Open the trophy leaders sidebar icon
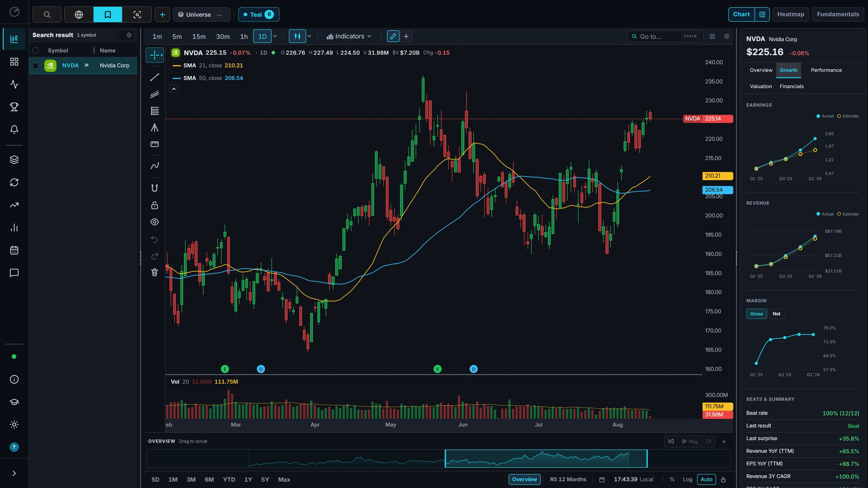 [x=14, y=107]
